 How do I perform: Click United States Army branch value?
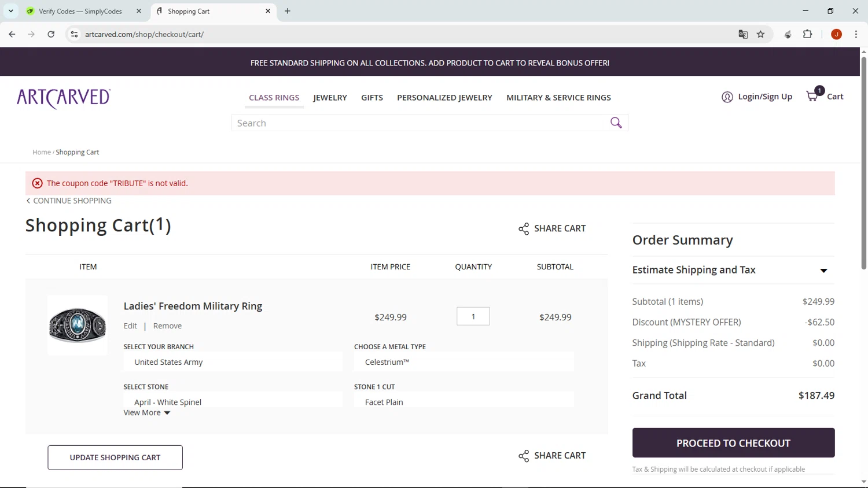[168, 362]
